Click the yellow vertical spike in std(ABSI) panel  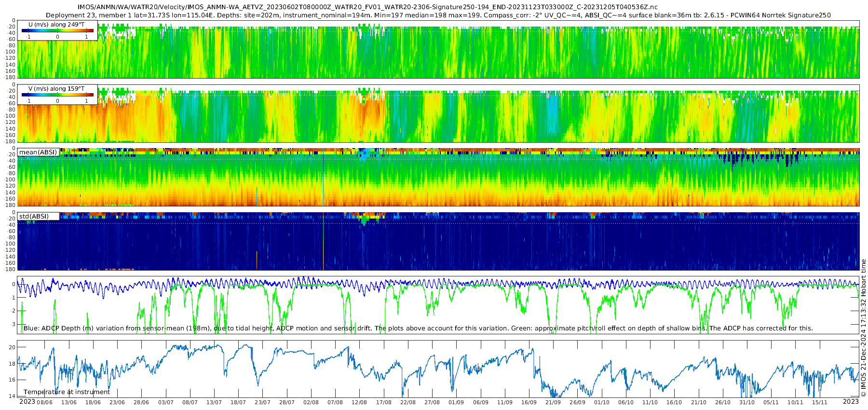click(323, 241)
